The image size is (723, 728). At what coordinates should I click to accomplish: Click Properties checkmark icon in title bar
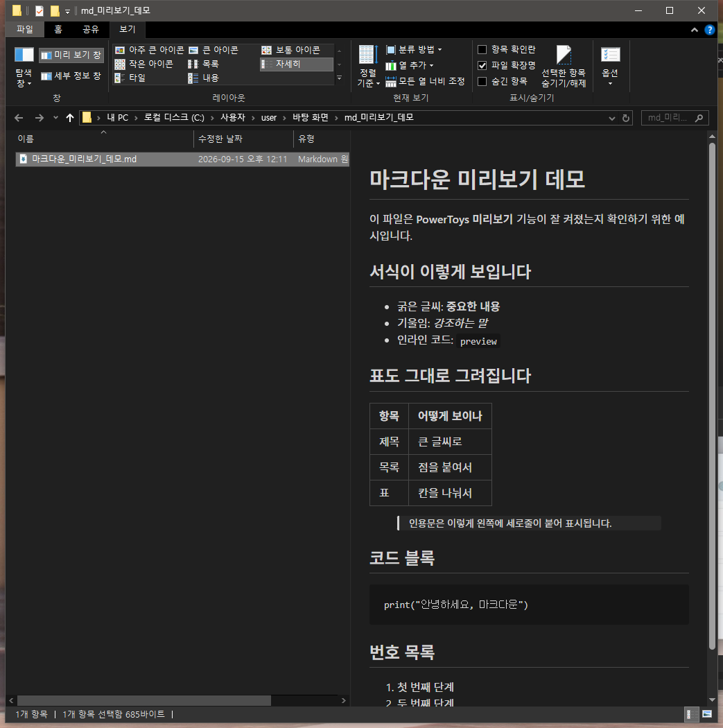(40, 10)
